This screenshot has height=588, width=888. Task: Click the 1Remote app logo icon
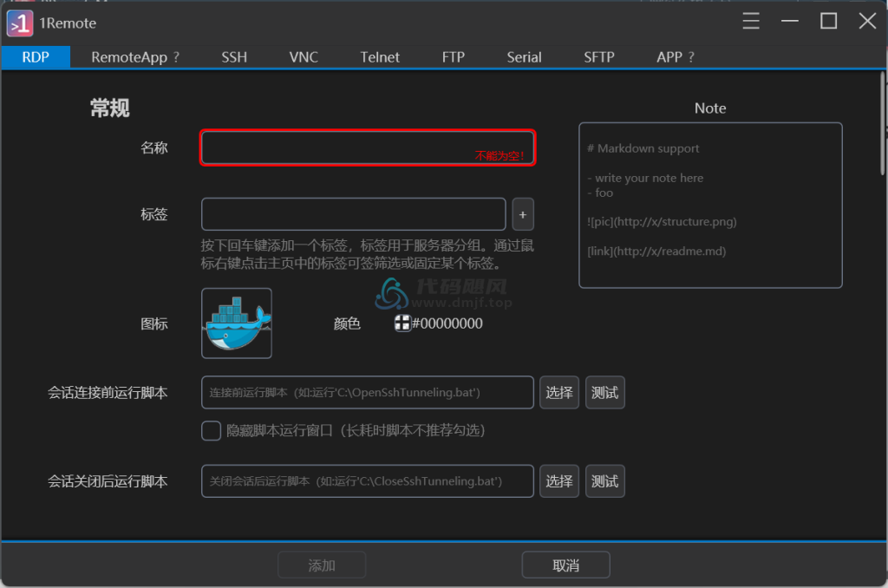click(x=20, y=23)
